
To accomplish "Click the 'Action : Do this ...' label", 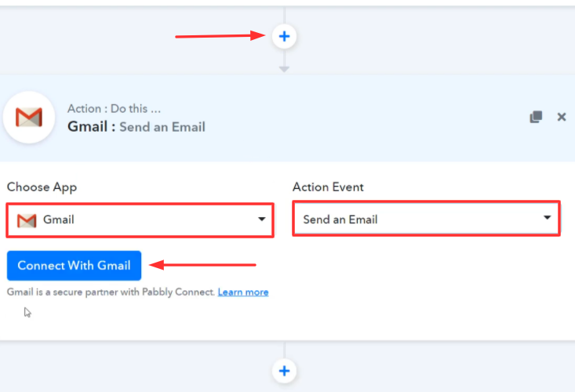I will click(114, 108).
